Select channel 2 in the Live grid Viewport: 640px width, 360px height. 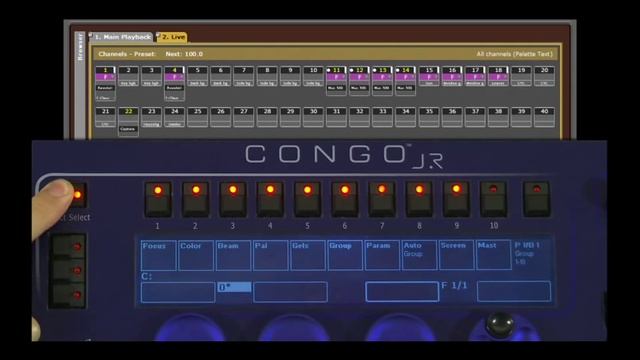tap(129, 76)
